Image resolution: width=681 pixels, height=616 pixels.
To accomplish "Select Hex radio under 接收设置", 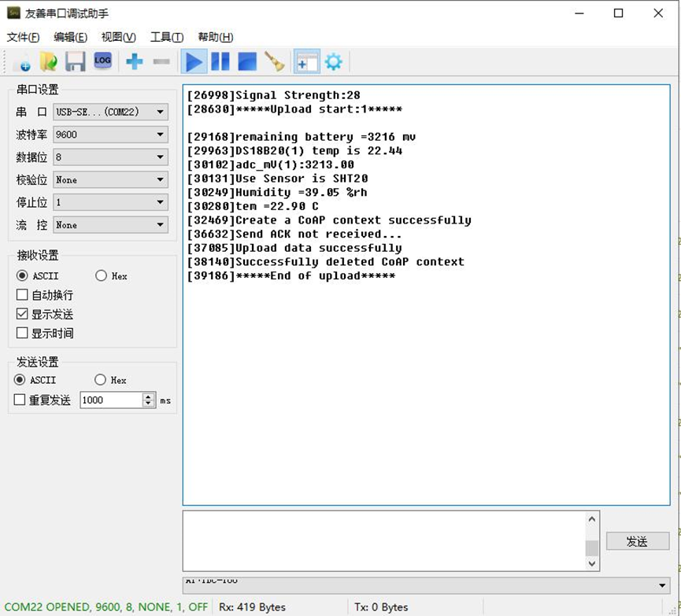I will click(x=101, y=275).
